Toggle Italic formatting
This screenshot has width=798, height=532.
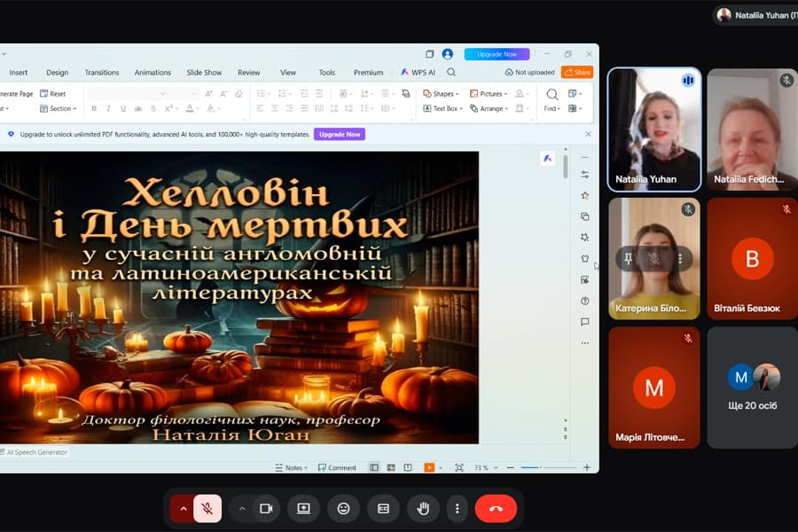pos(108,108)
